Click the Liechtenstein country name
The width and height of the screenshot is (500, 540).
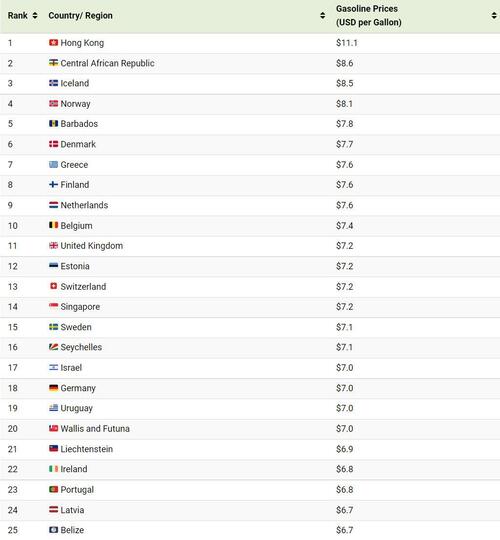click(x=87, y=449)
